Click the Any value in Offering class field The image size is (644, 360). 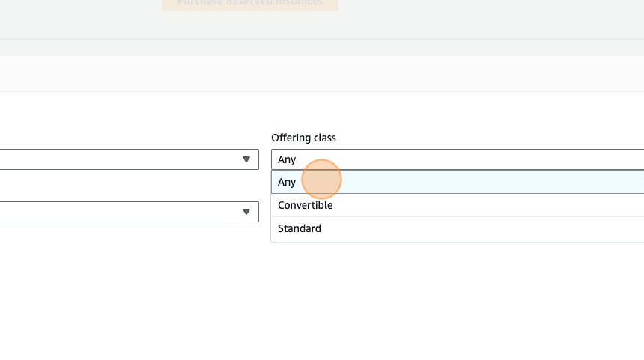(x=287, y=159)
